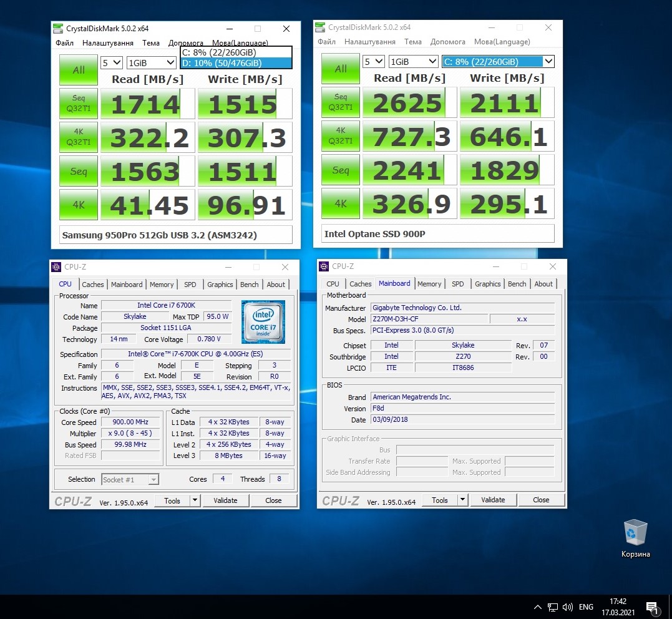Screen dimensions: 672x619
Task: Open Файл menu in Samsung window
Action: (x=64, y=43)
